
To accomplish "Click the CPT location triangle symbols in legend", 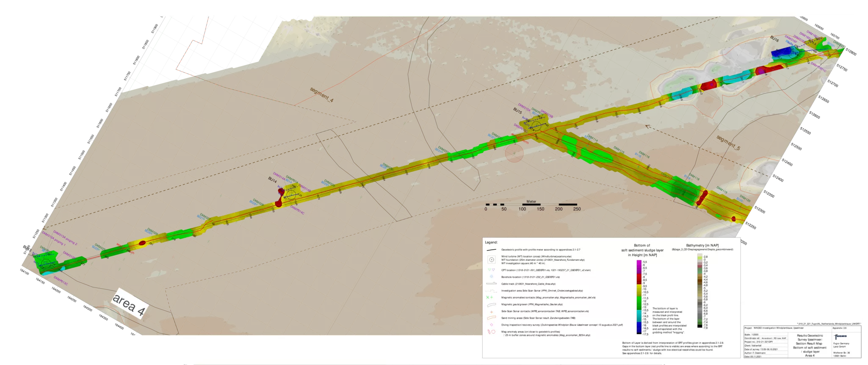I will pyautogui.click(x=491, y=270).
